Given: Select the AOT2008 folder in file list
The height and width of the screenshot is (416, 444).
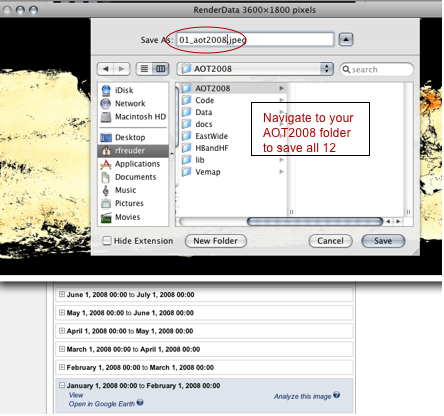Looking at the screenshot, I should click(233, 88).
